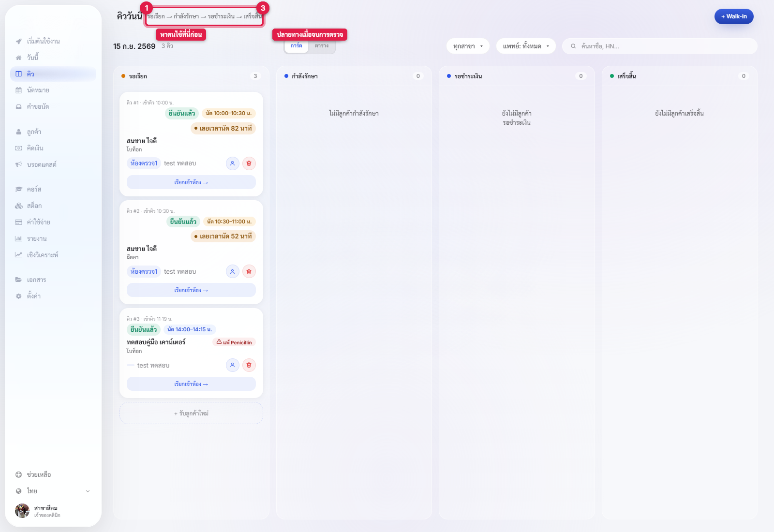Click the รายงาน bar chart icon
This screenshot has height=532, width=774.
coord(18,238)
